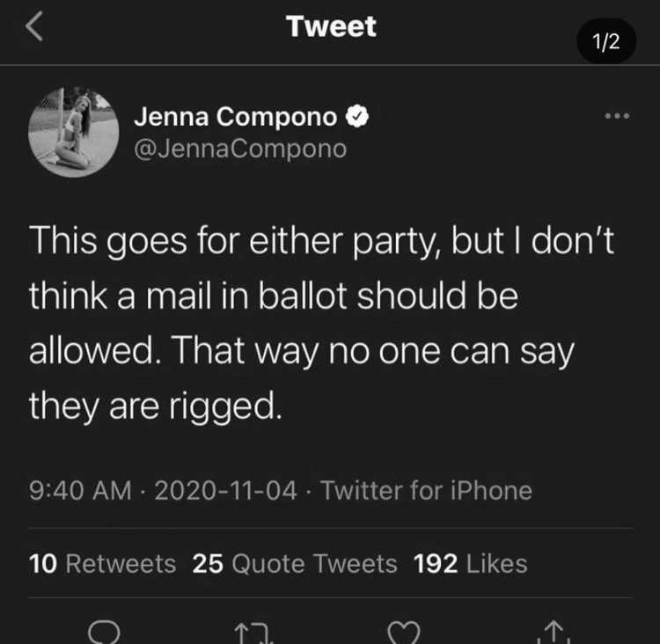Open the three-dot more options menu
Image resolution: width=660 pixels, height=644 pixels.
point(617,116)
